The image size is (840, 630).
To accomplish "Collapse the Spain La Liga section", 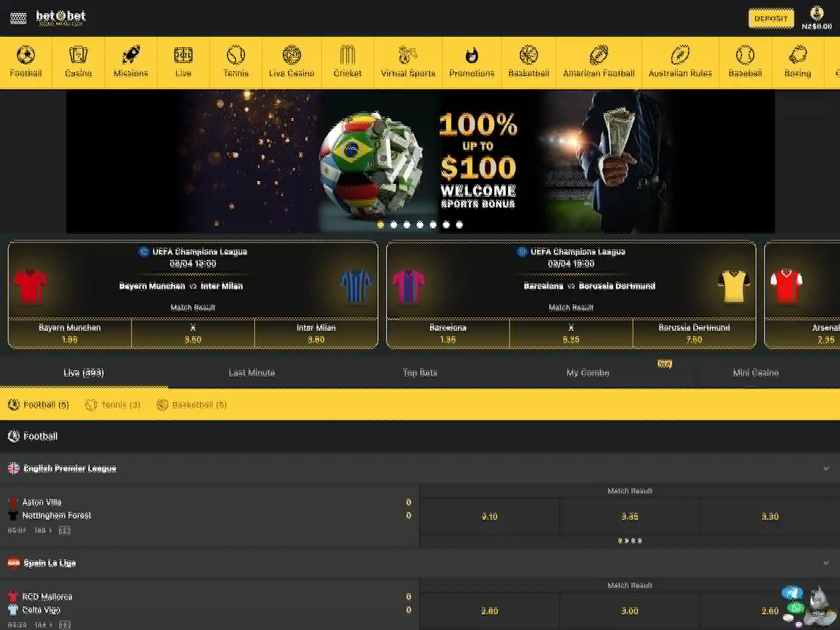I will (x=826, y=563).
